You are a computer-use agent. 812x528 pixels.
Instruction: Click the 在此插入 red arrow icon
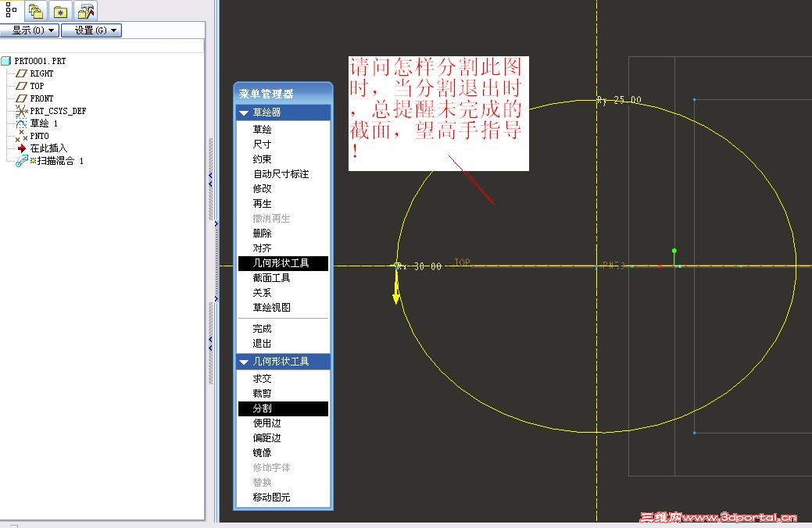click(x=21, y=148)
